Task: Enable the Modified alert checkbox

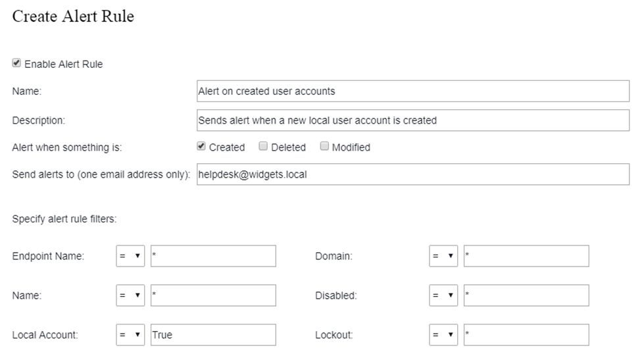Action: point(324,147)
